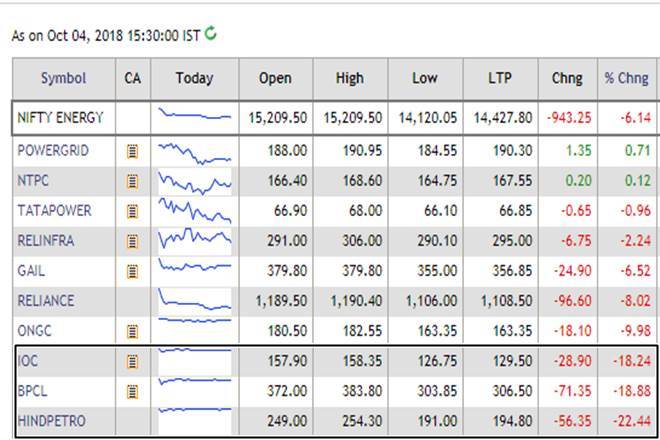Select BPCL change value -71.35

tap(572, 392)
